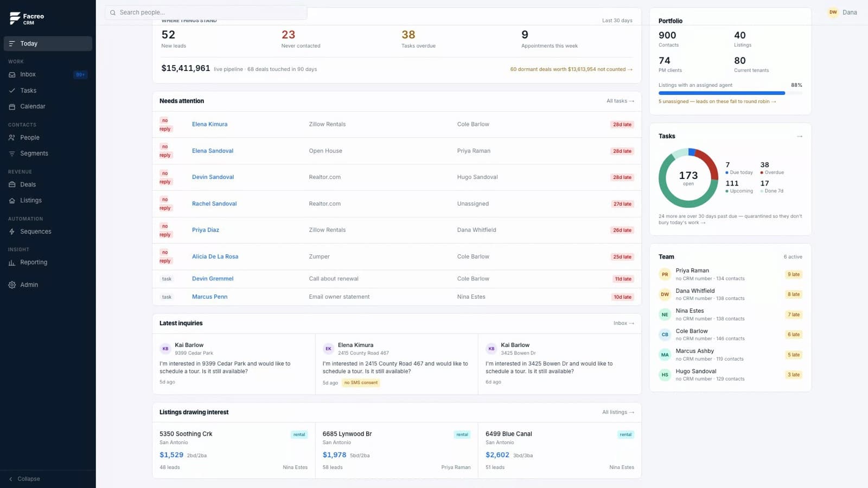Open the Deals icon in sidebar
This screenshot has width=868, height=488.
(x=12, y=185)
